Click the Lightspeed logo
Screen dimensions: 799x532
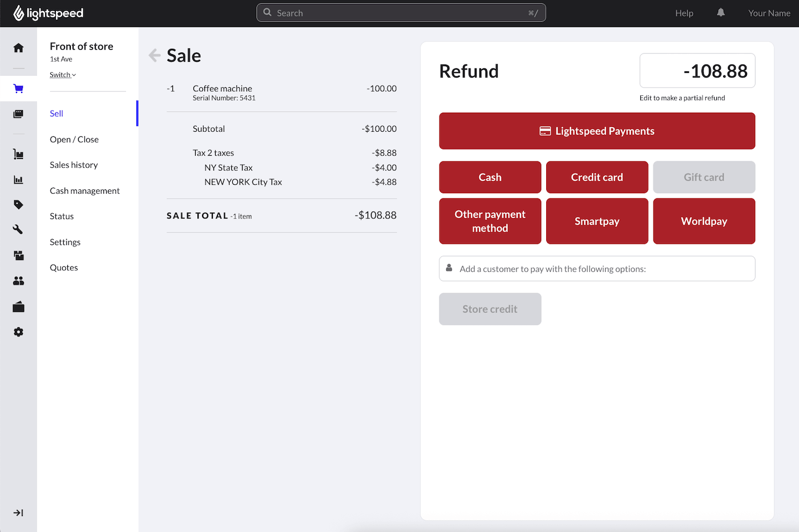[x=49, y=13]
